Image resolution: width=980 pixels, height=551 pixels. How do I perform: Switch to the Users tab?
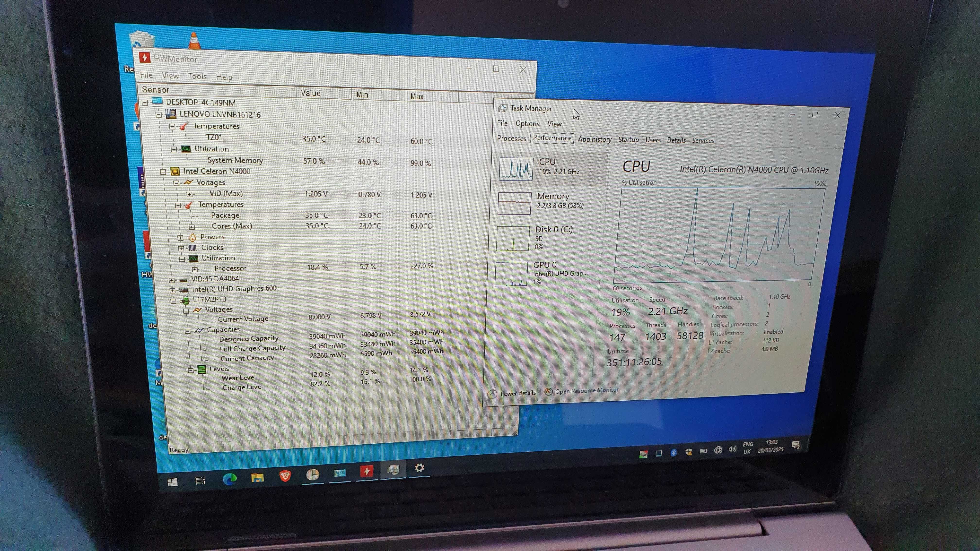pos(653,140)
